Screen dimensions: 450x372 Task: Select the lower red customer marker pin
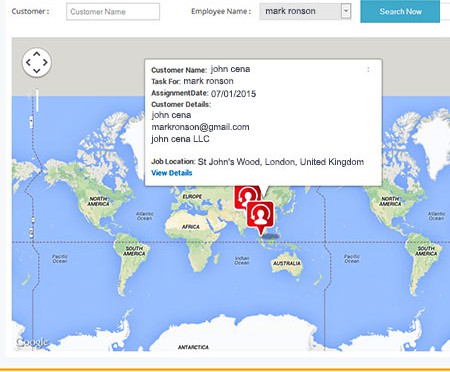pos(260,217)
